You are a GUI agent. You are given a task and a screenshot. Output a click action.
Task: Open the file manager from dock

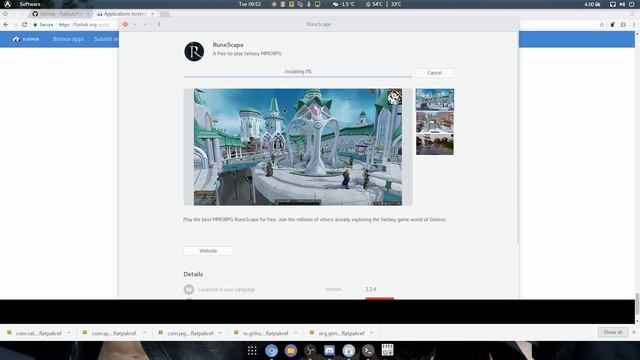[x=291, y=350]
